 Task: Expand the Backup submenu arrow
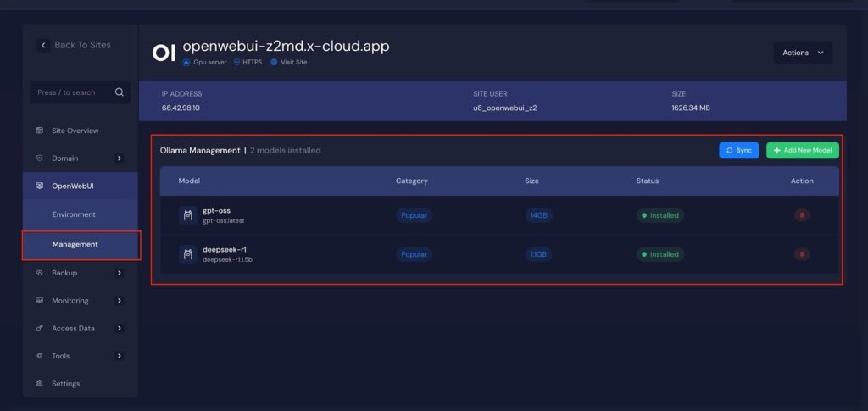pos(120,273)
